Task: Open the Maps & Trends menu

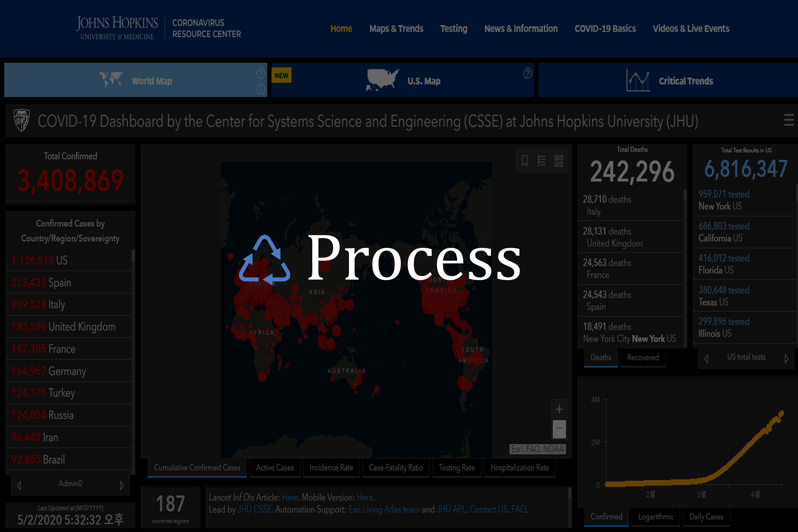Action: tap(396, 29)
